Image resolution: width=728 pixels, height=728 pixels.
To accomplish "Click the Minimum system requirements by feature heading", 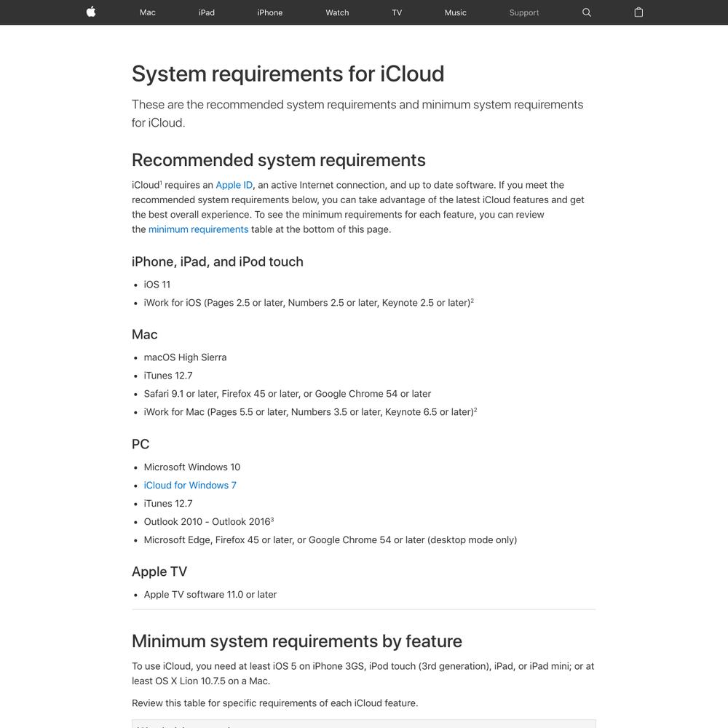I will (297, 641).
